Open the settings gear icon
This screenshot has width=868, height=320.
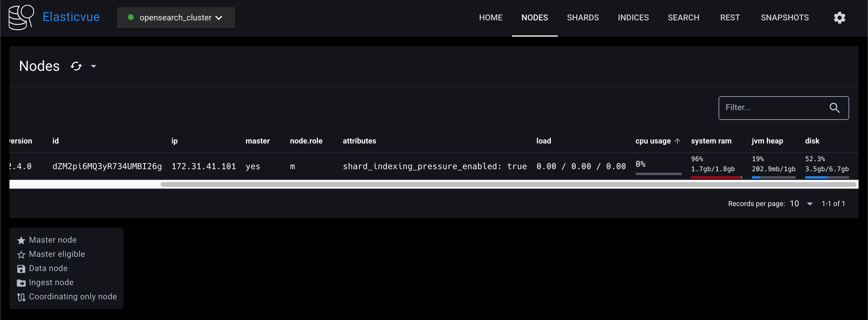[839, 17]
